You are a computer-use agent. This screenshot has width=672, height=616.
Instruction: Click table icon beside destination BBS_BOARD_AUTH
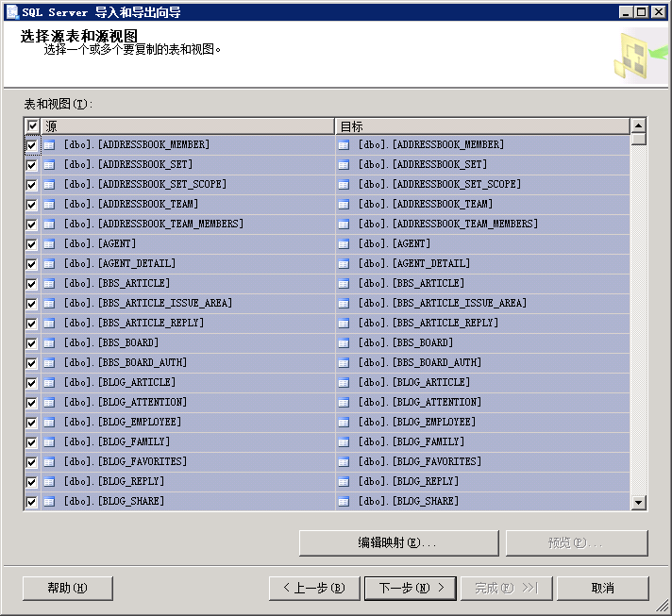[344, 363]
